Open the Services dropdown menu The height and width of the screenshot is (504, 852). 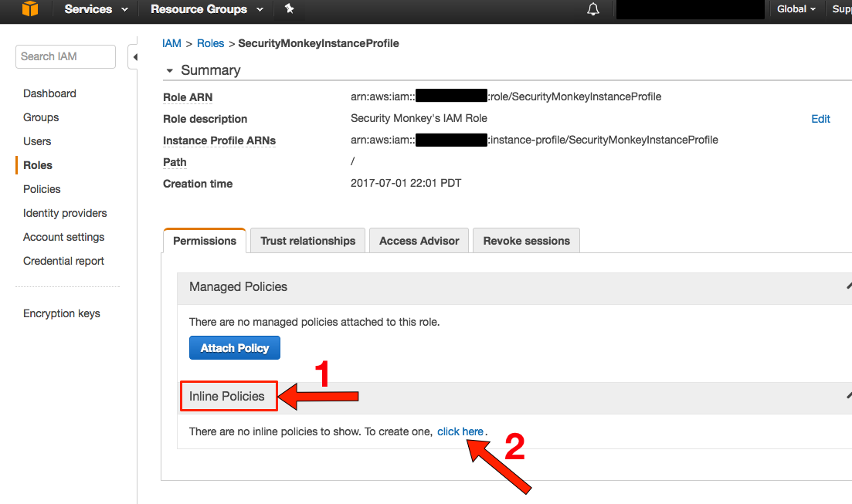click(x=97, y=9)
